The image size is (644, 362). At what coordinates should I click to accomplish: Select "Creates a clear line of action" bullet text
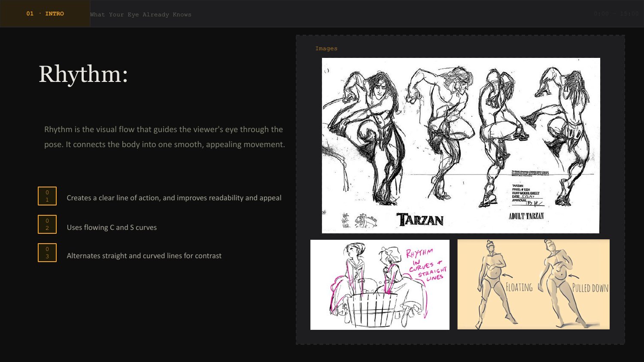(x=174, y=198)
